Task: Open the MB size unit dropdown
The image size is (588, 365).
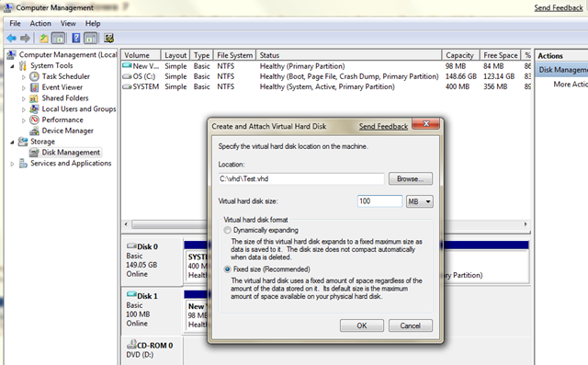Action: pyautogui.click(x=420, y=201)
